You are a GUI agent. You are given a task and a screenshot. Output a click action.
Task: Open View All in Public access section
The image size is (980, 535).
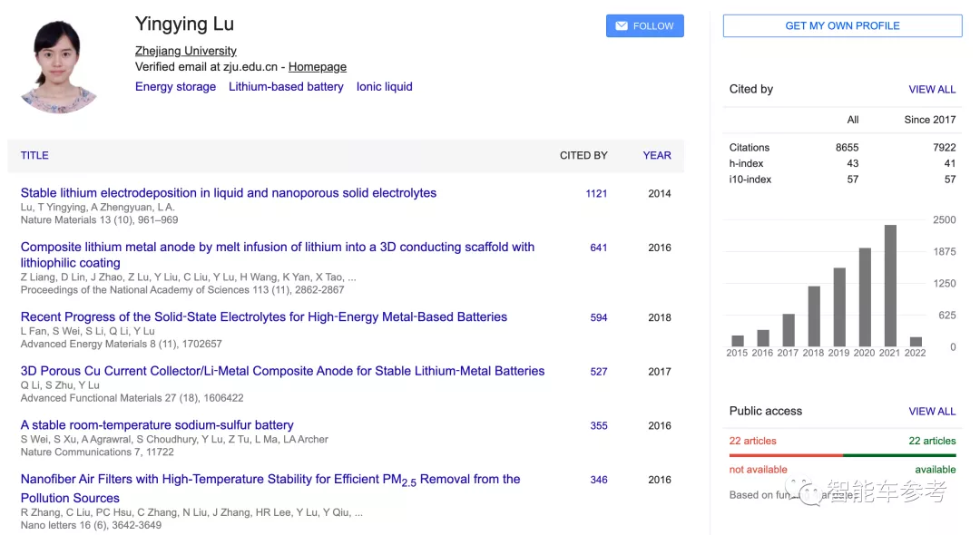pos(932,412)
